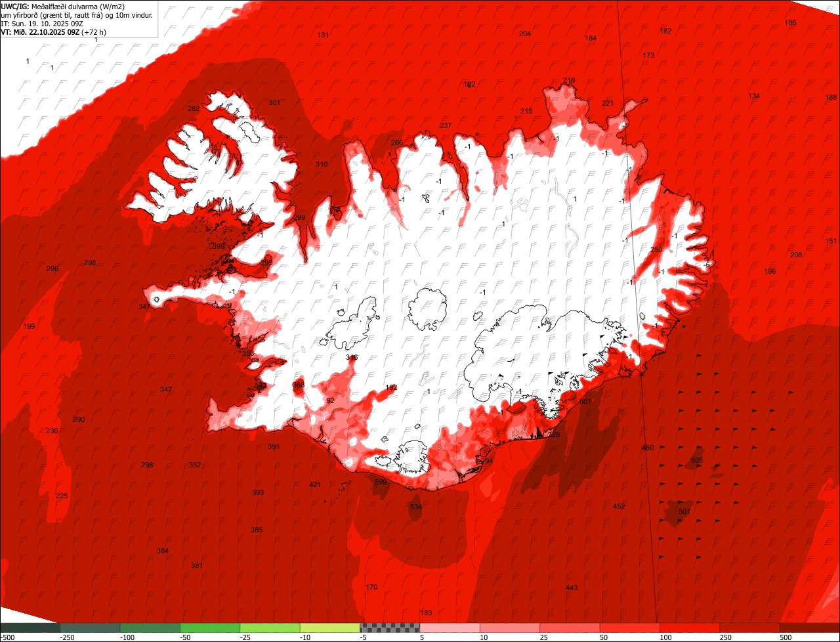Click the map value 196
Screen dimensions: 840x642
coord(770,271)
